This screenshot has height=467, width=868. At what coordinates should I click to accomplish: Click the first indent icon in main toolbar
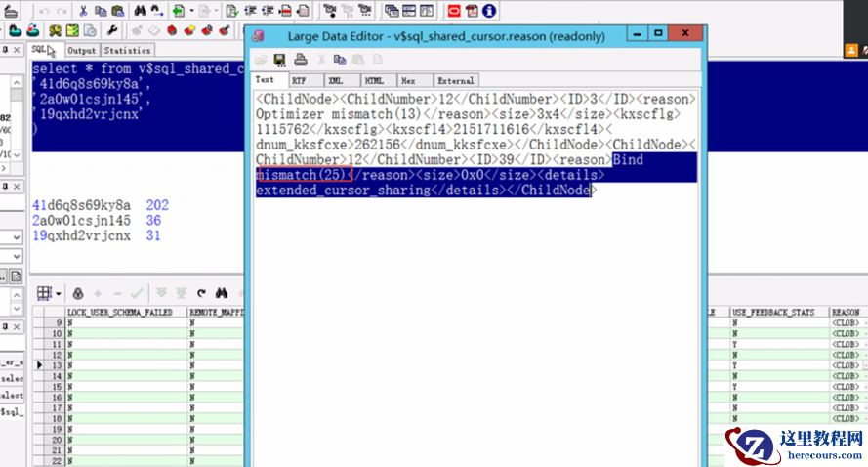(250, 11)
